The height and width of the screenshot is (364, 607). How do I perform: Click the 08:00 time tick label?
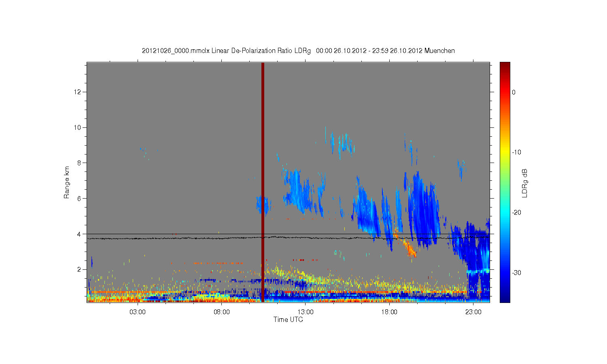[x=222, y=312]
